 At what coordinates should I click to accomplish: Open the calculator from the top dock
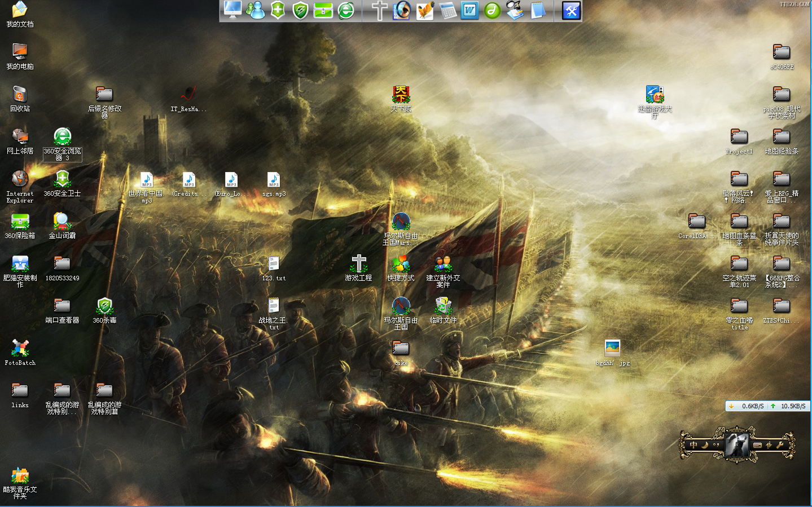447,10
